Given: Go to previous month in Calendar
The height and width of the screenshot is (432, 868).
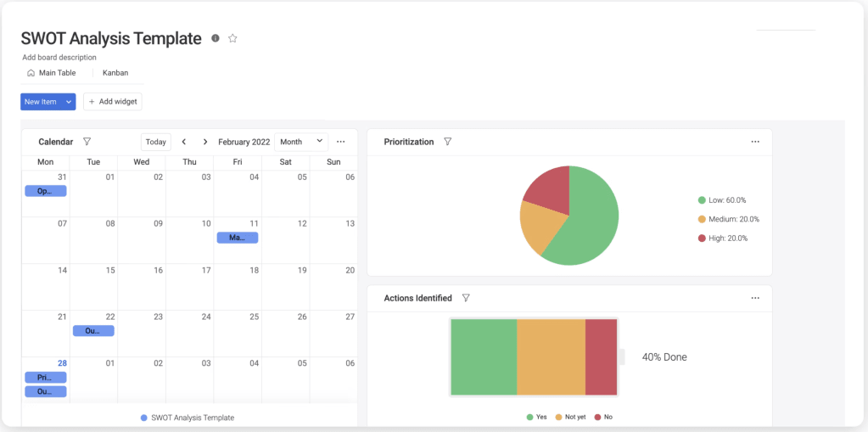Looking at the screenshot, I should click(184, 142).
